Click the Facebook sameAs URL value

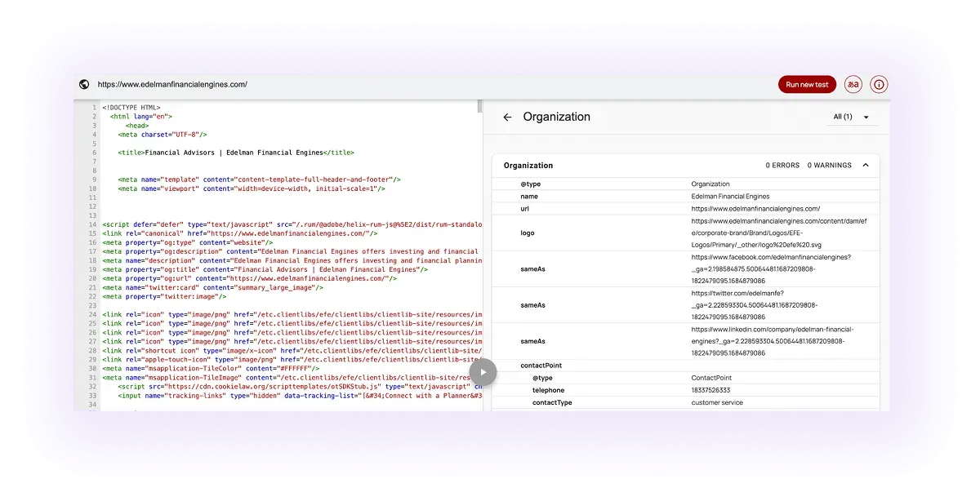[x=772, y=268]
